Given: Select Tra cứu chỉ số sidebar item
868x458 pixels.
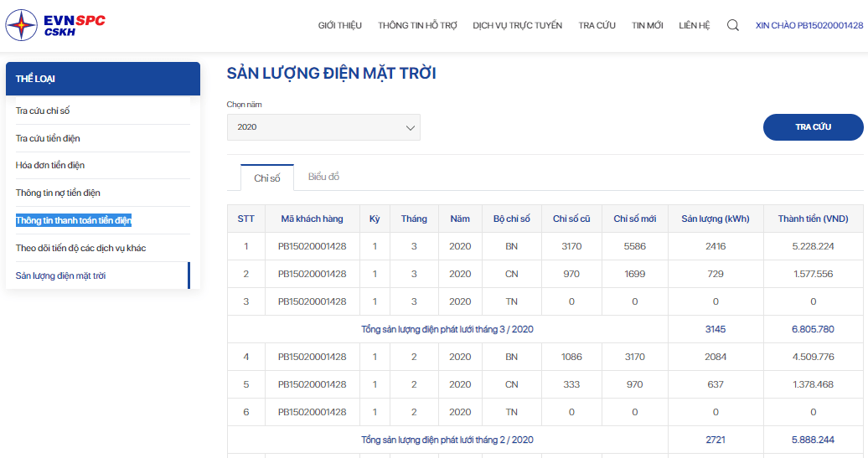Looking at the screenshot, I should pos(43,111).
